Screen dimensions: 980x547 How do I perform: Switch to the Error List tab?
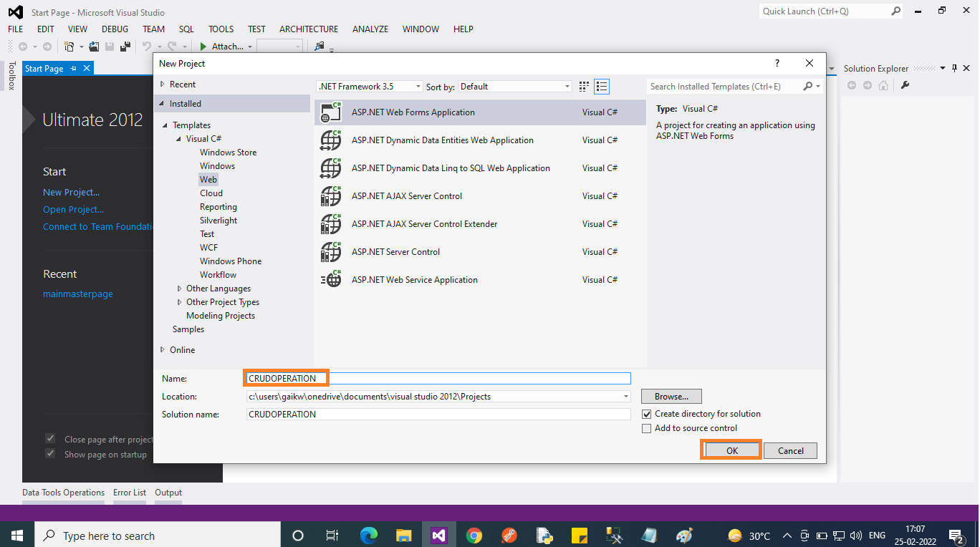130,493
